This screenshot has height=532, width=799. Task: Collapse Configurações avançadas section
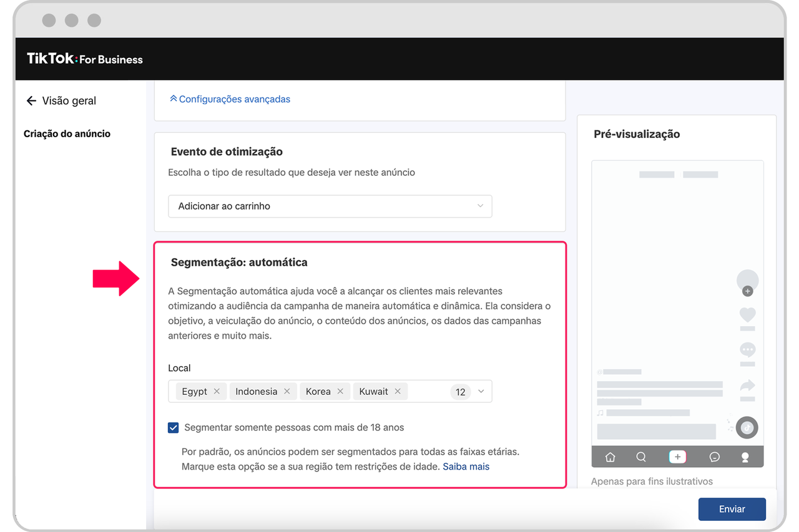[x=230, y=99]
